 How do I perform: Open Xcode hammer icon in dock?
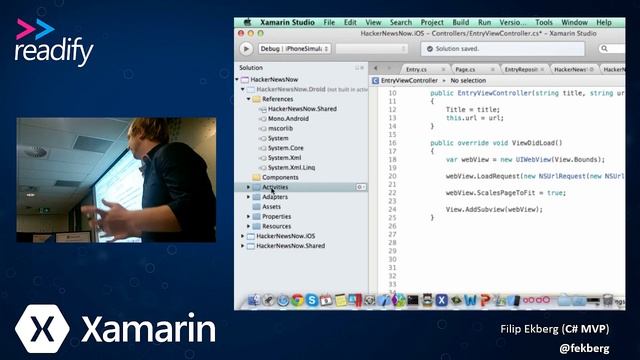pos(384,300)
